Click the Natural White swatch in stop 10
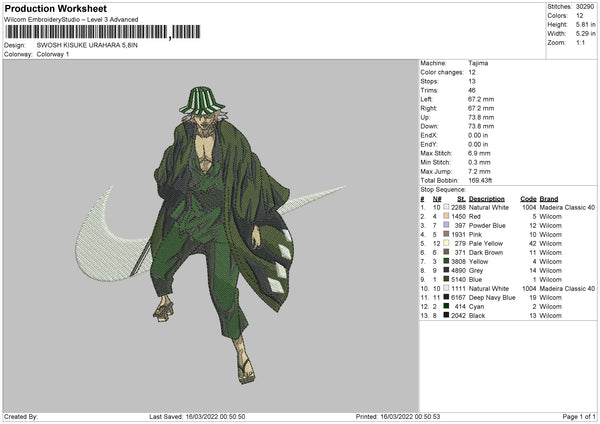Image resolution: width=600 pixels, height=424 pixels. tap(446, 288)
